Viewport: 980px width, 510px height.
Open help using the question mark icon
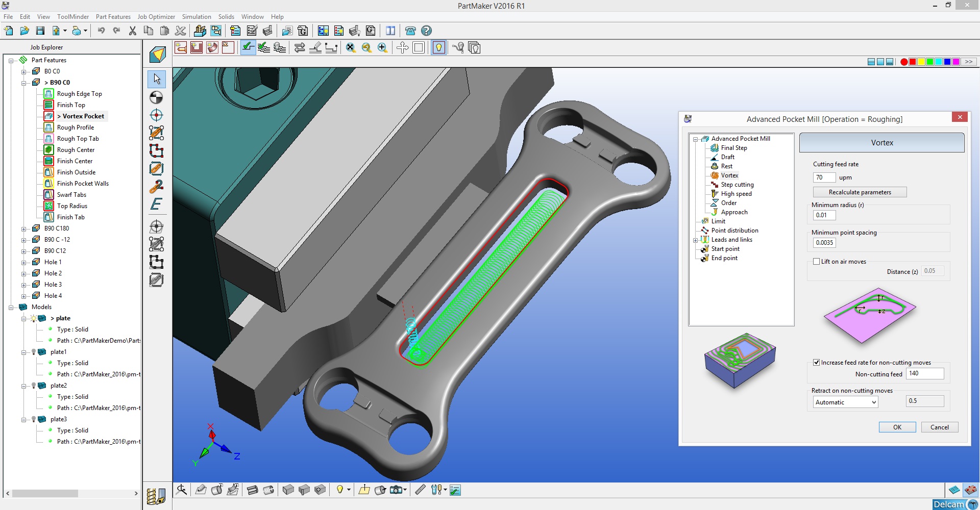426,31
